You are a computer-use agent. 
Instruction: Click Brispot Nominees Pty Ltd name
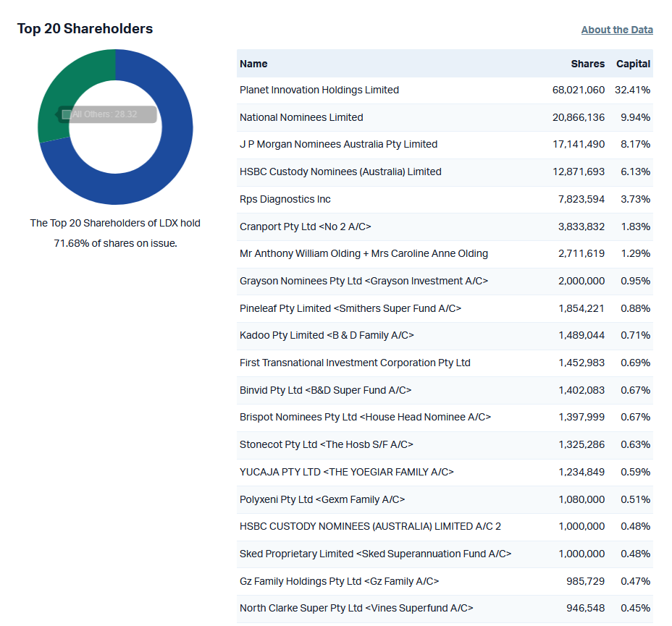pyautogui.click(x=365, y=417)
